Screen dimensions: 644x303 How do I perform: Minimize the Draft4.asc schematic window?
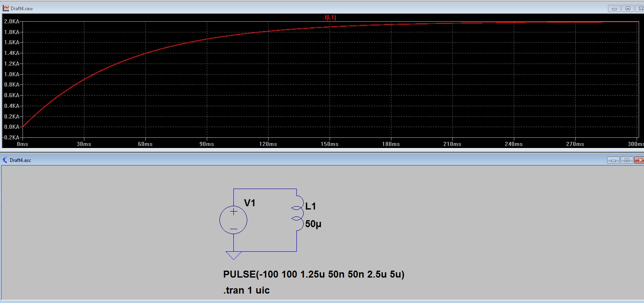[x=613, y=160]
